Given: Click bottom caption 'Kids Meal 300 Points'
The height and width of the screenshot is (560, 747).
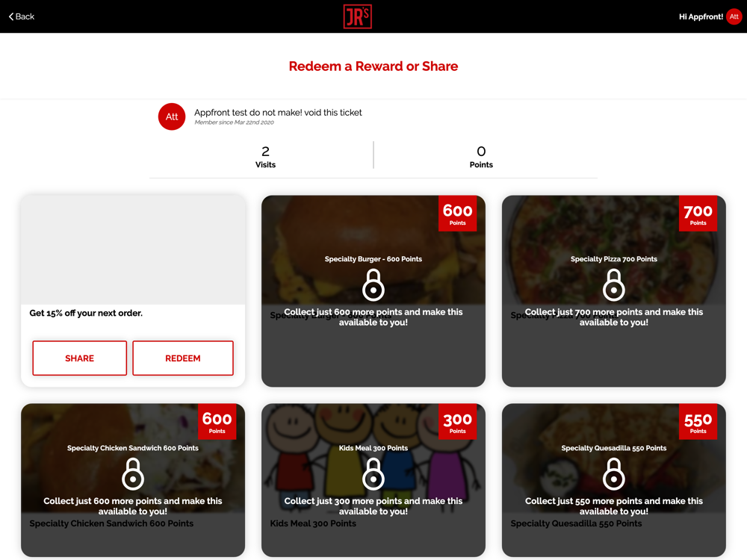Looking at the screenshot, I should pos(313,523).
